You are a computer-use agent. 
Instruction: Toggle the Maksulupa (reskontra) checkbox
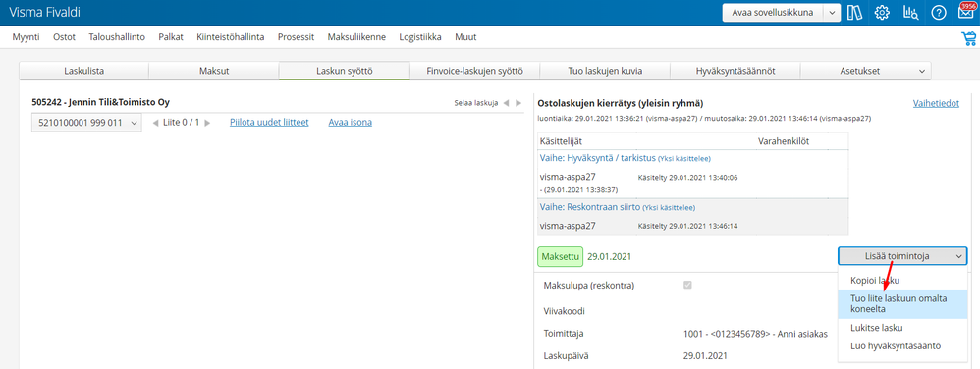click(x=688, y=285)
